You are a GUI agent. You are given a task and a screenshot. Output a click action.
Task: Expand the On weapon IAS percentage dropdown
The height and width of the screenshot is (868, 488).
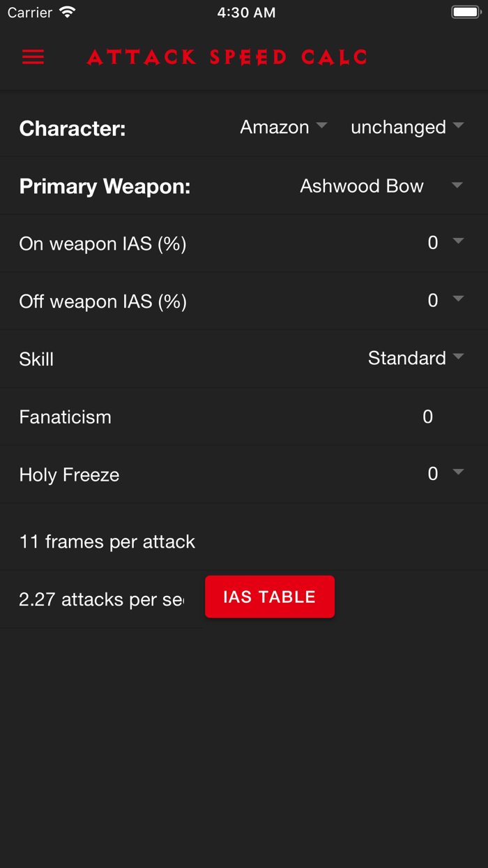(x=444, y=243)
